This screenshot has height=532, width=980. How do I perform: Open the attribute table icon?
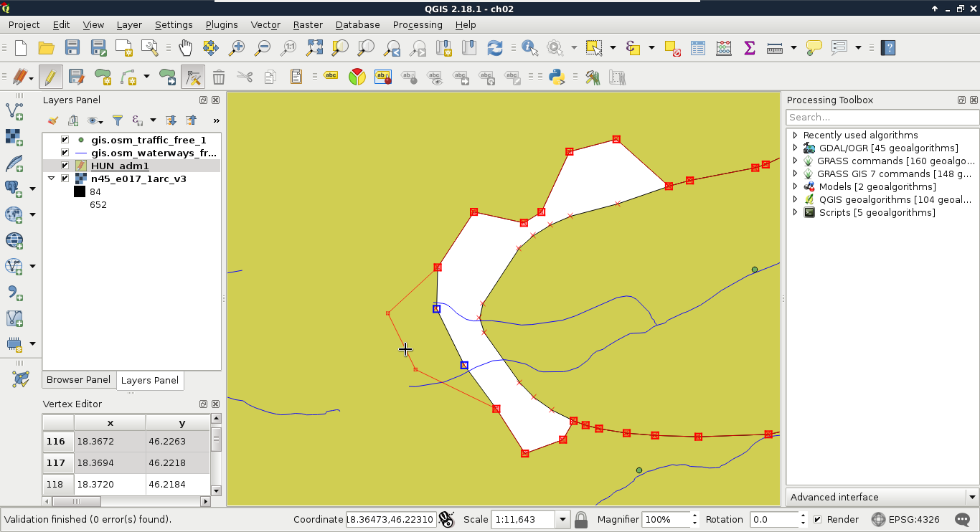pos(698,48)
